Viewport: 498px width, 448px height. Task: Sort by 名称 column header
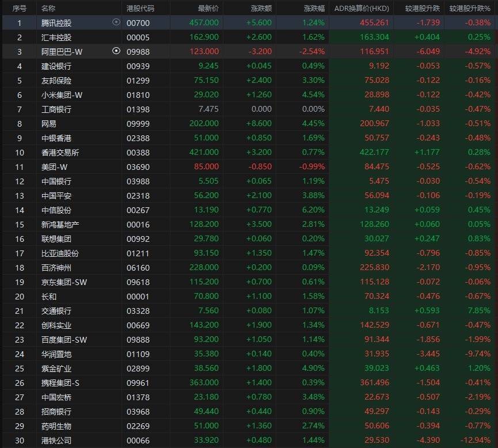(48, 9)
